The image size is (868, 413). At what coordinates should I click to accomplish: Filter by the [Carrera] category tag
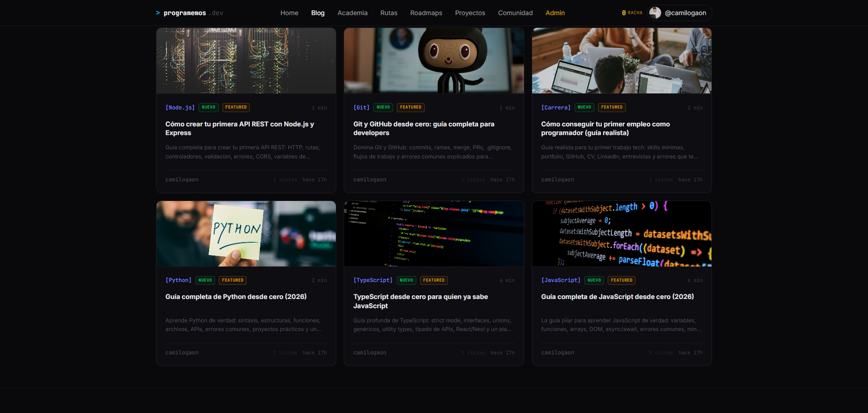click(556, 108)
